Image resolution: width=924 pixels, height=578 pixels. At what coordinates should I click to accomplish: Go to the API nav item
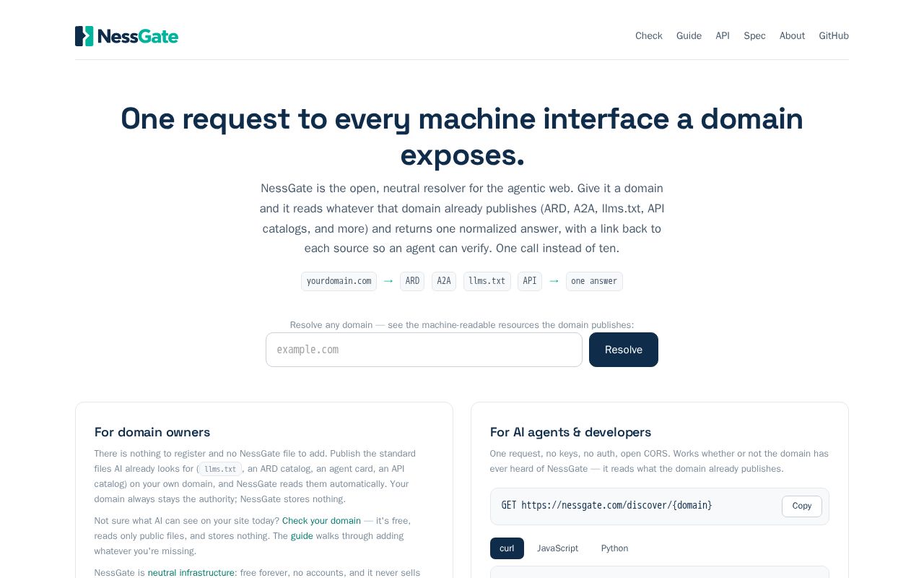click(723, 36)
